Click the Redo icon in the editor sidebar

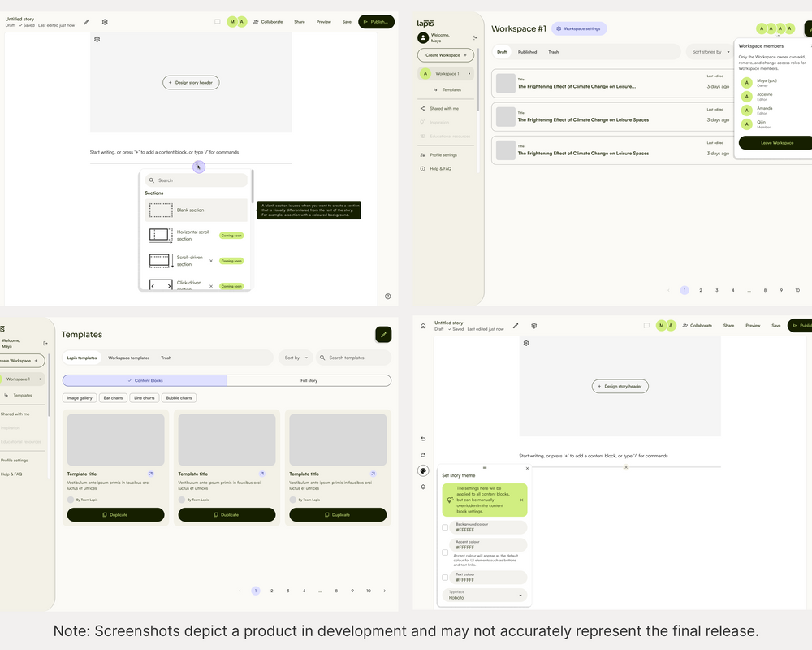(422, 455)
